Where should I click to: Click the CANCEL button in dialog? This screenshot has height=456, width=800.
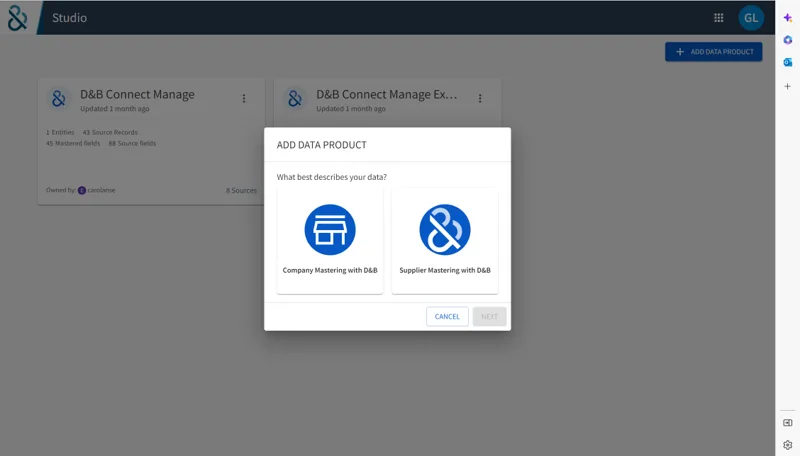[447, 317]
